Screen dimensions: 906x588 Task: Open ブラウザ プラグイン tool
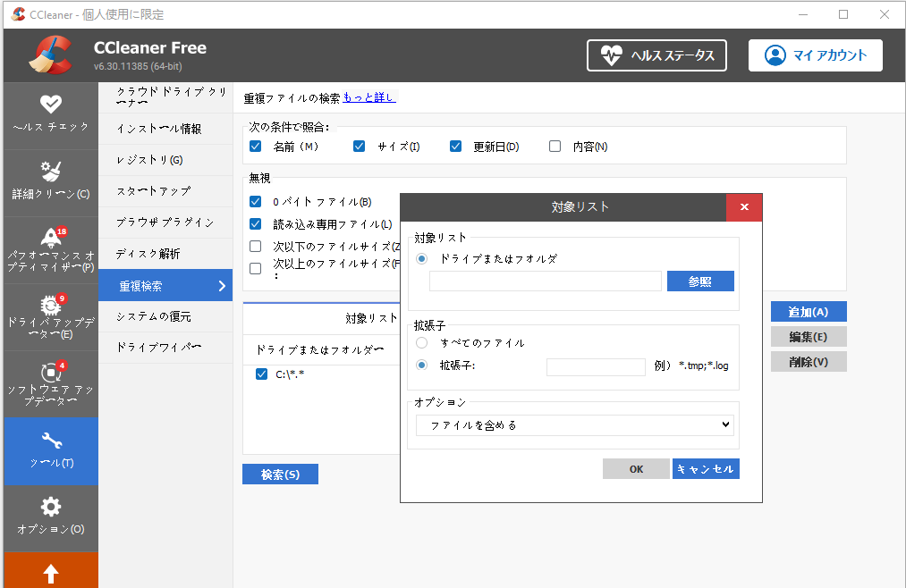click(165, 223)
